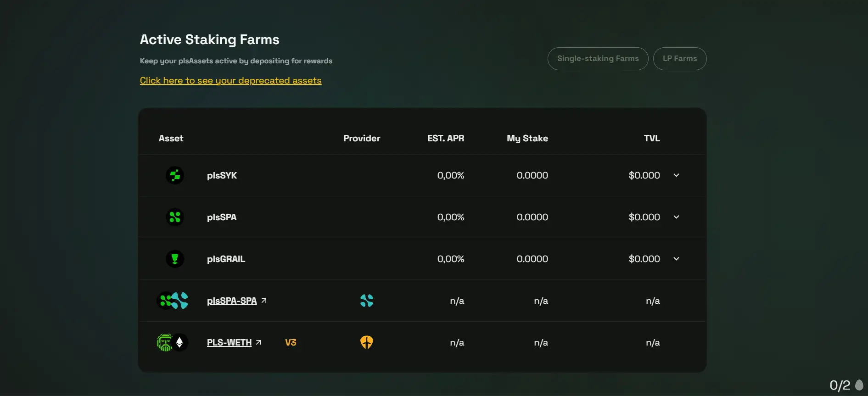The width and height of the screenshot is (868, 396).
Task: Click the egg icon next to 0/2
Action: coord(859,385)
